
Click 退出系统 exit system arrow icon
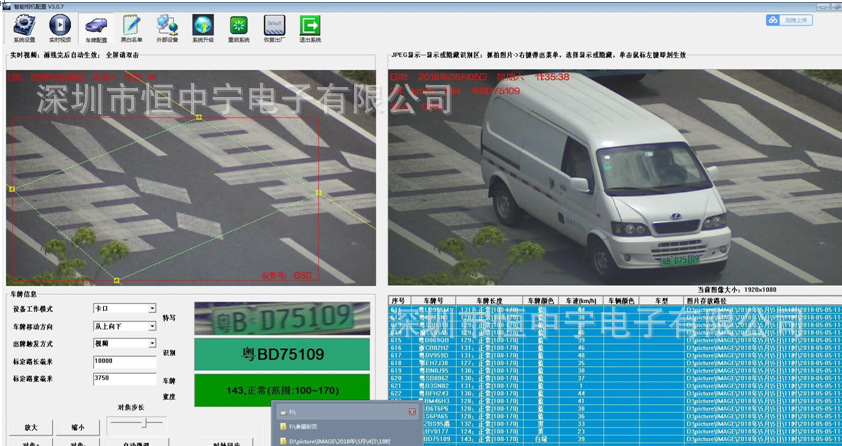[310, 28]
